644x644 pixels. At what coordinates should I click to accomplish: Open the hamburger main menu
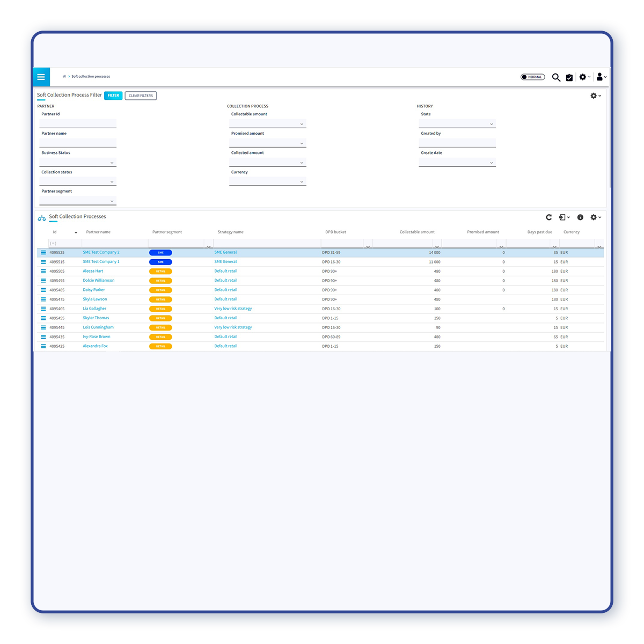point(41,77)
